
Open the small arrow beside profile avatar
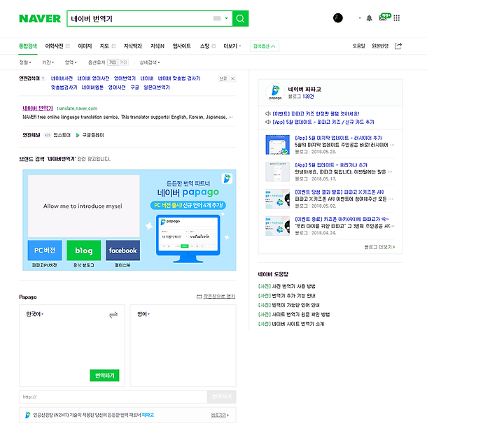360,18
